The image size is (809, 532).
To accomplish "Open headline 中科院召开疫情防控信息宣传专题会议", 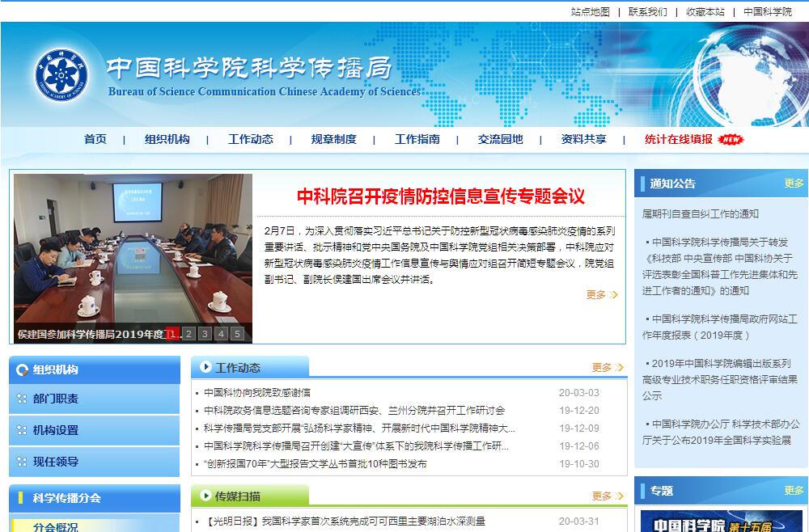I will point(441,196).
